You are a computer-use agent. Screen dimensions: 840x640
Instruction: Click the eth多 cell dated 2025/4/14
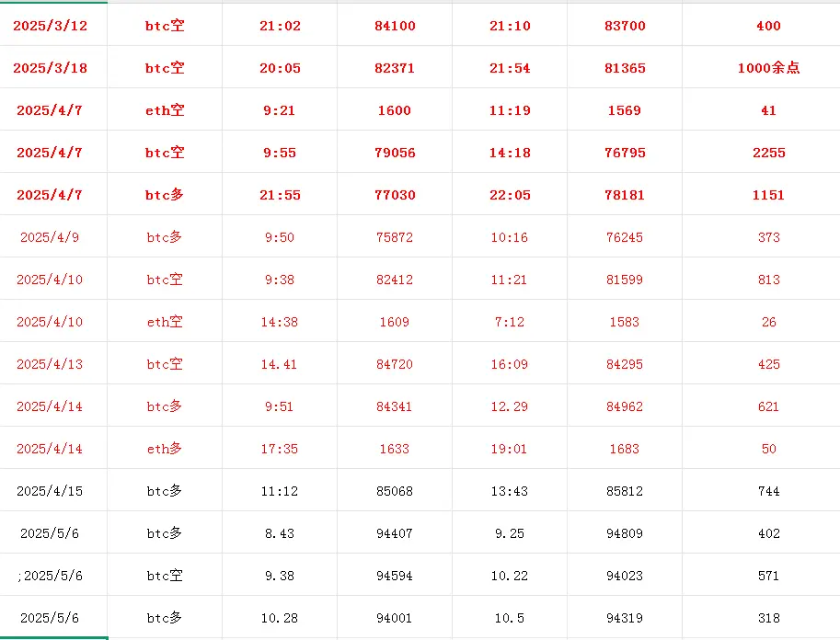pyautogui.click(x=165, y=448)
